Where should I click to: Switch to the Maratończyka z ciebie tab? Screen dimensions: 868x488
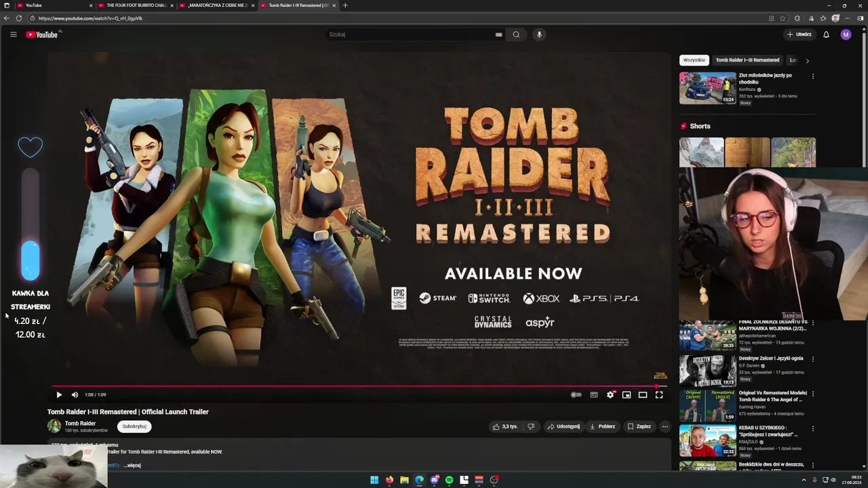click(217, 5)
